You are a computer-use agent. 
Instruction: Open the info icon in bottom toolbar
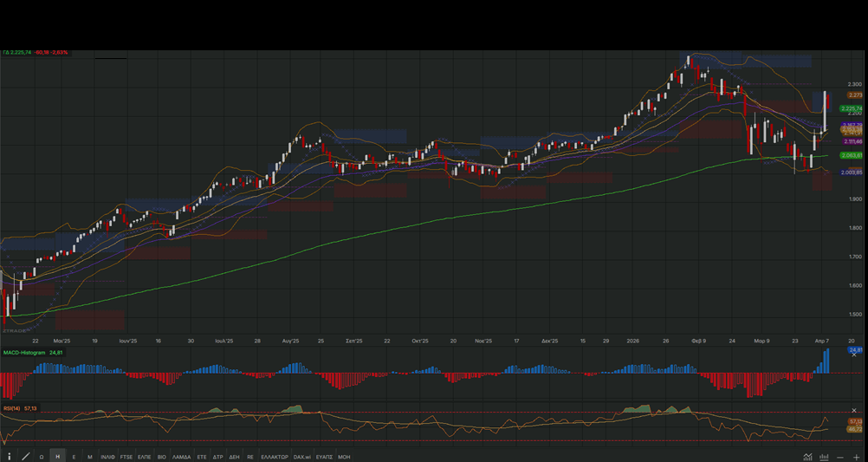(x=9, y=457)
